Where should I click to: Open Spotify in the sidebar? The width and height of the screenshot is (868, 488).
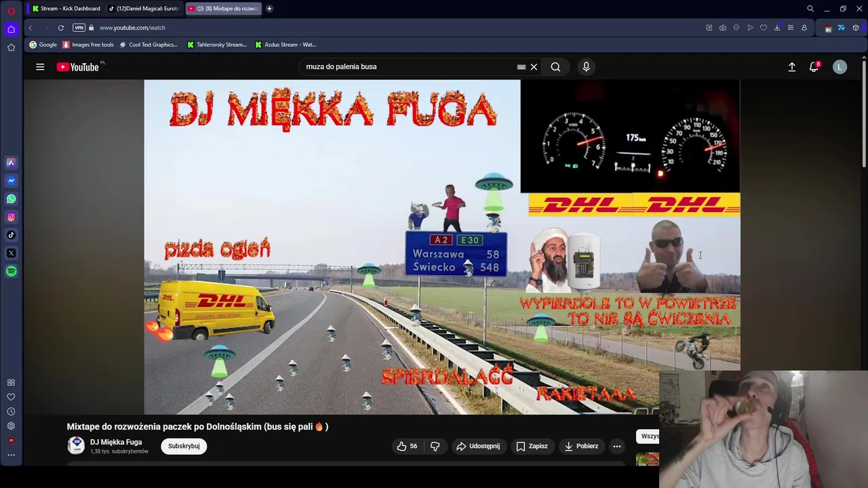(11, 271)
